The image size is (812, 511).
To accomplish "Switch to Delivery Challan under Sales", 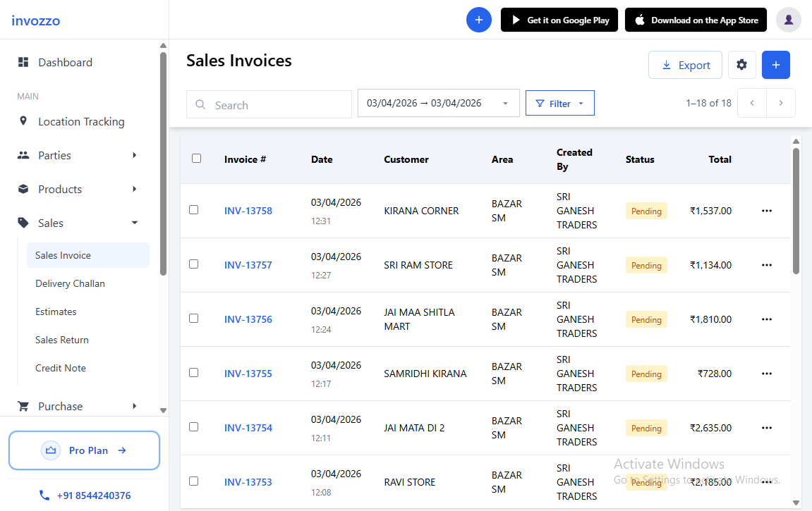I will click(70, 283).
